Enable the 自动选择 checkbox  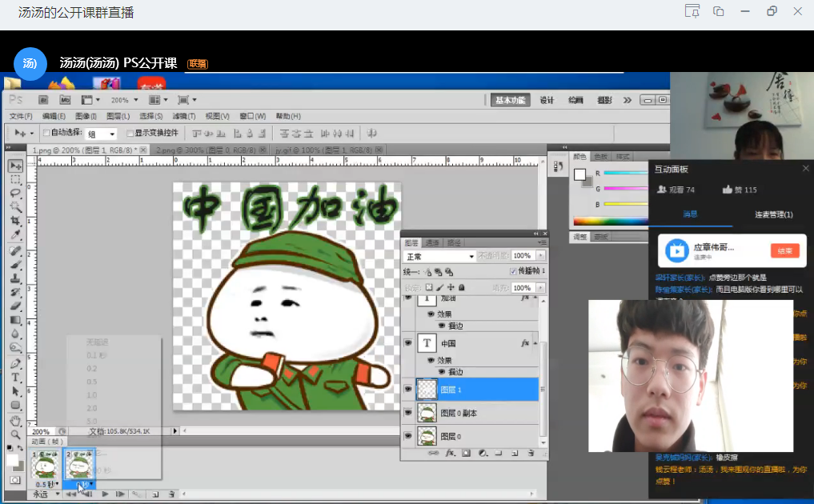(x=46, y=133)
